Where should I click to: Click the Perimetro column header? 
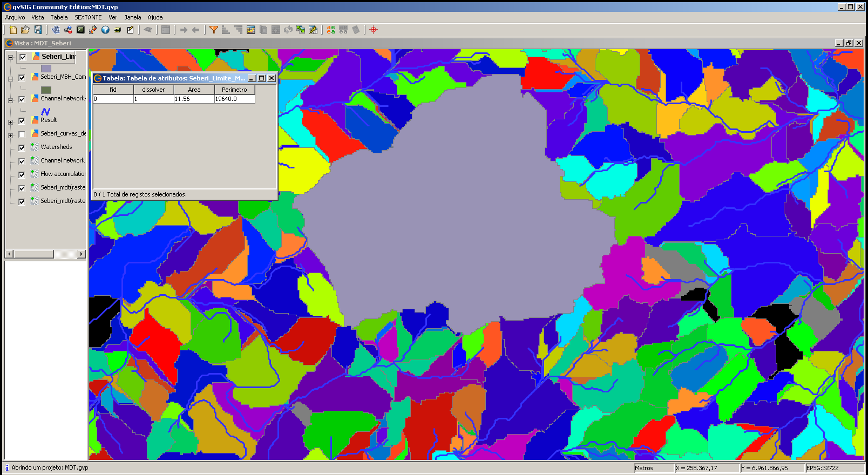[x=234, y=90]
